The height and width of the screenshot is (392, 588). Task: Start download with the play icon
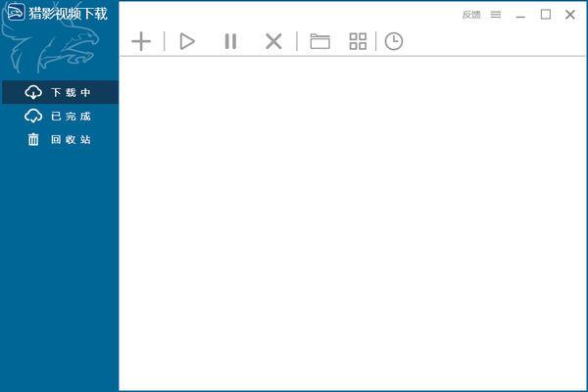tap(187, 41)
